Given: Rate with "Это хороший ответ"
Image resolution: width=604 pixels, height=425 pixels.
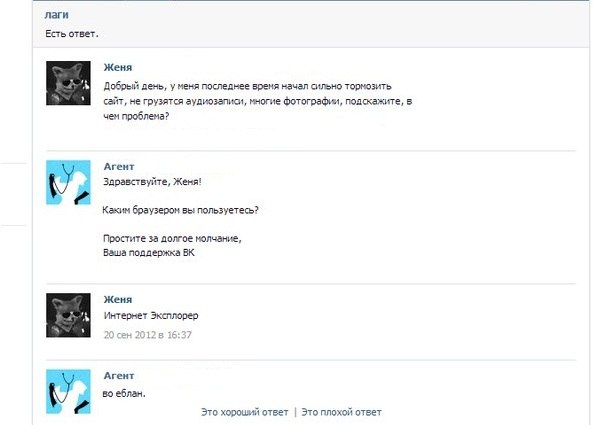Looking at the screenshot, I should point(244,412).
